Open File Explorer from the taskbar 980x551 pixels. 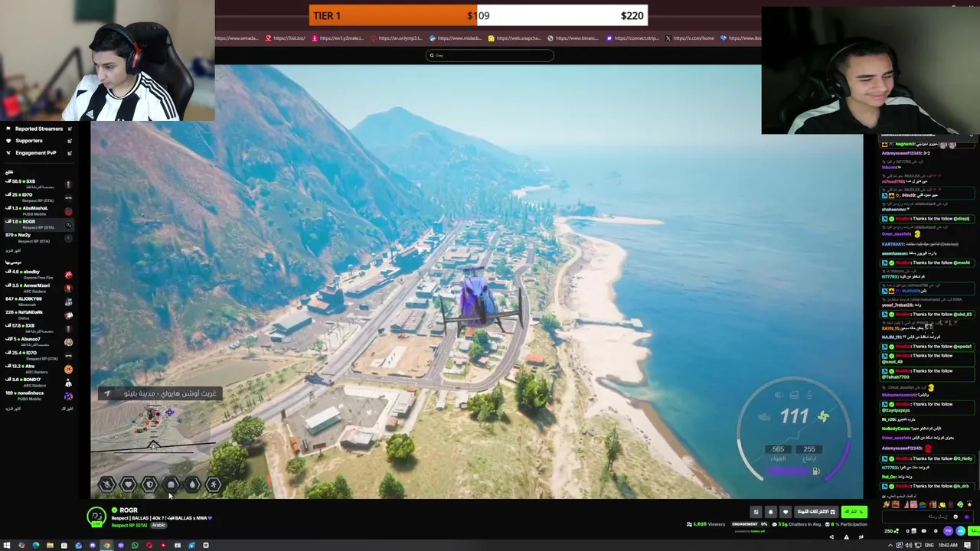50,545
